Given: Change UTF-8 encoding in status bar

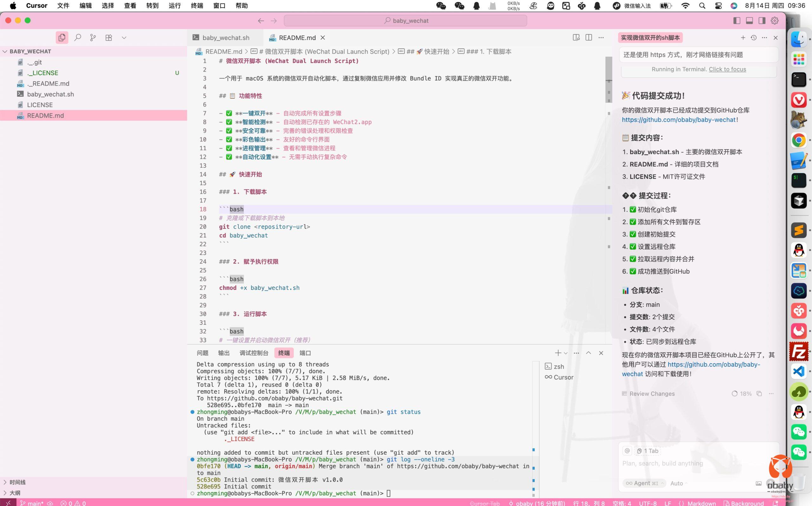Looking at the screenshot, I should tap(648, 503).
